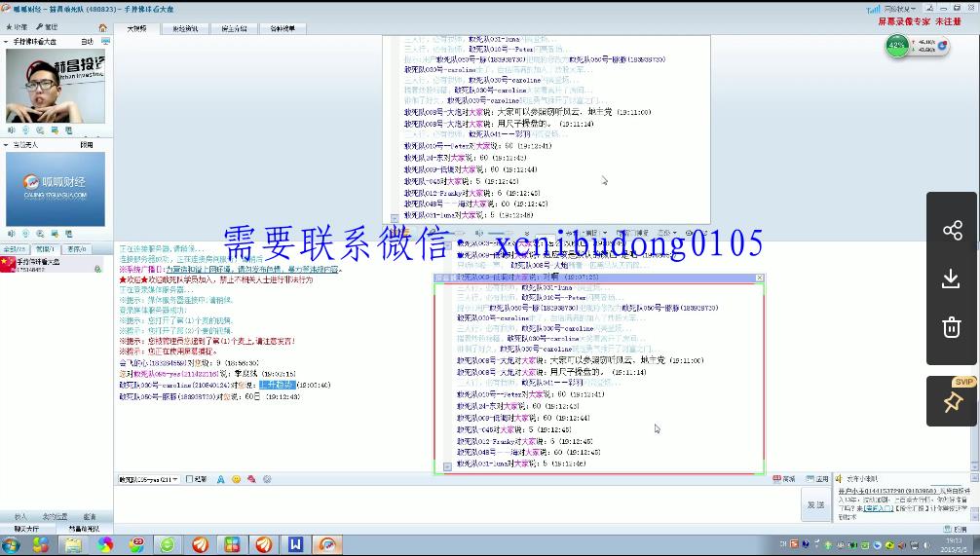Screen dimensions: 980x556
Task: Click the 发送 send button
Action: 815,504
